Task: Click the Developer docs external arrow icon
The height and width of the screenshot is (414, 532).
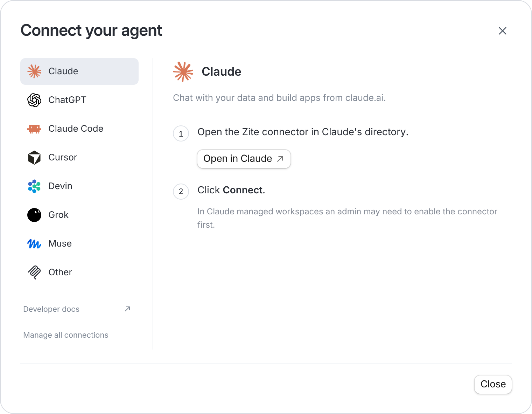Action: pyautogui.click(x=127, y=309)
